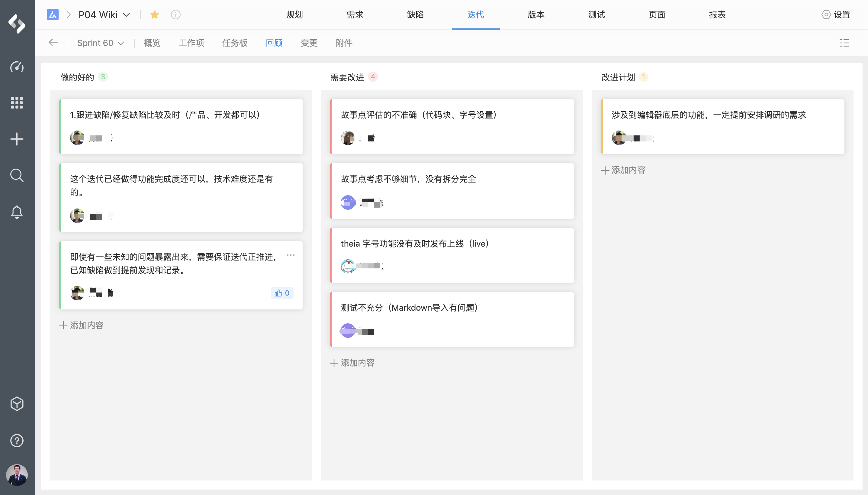Open the search magnifier icon
This screenshot has height=495, width=868.
[17, 175]
